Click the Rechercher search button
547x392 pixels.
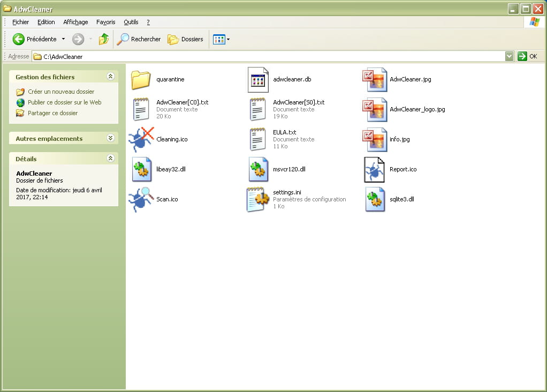[x=139, y=39]
